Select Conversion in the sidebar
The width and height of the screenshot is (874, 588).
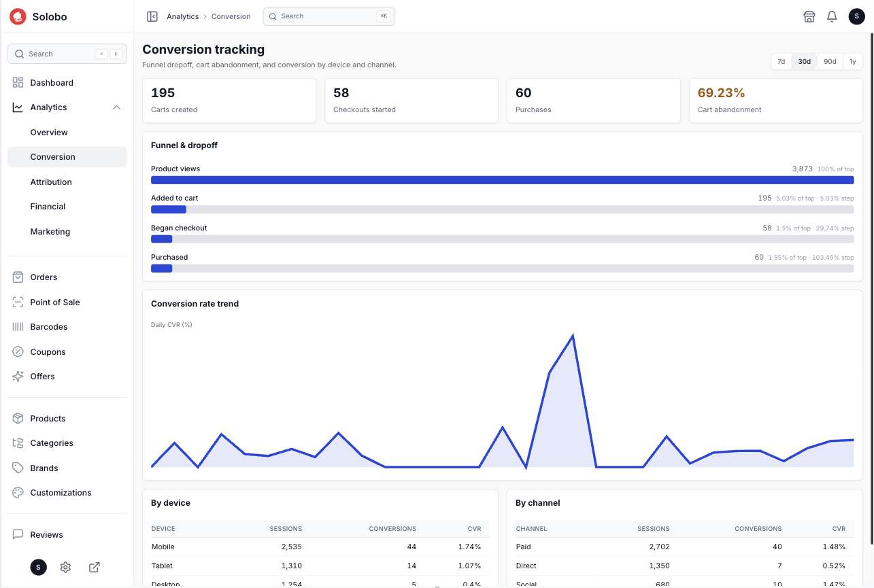67,157
